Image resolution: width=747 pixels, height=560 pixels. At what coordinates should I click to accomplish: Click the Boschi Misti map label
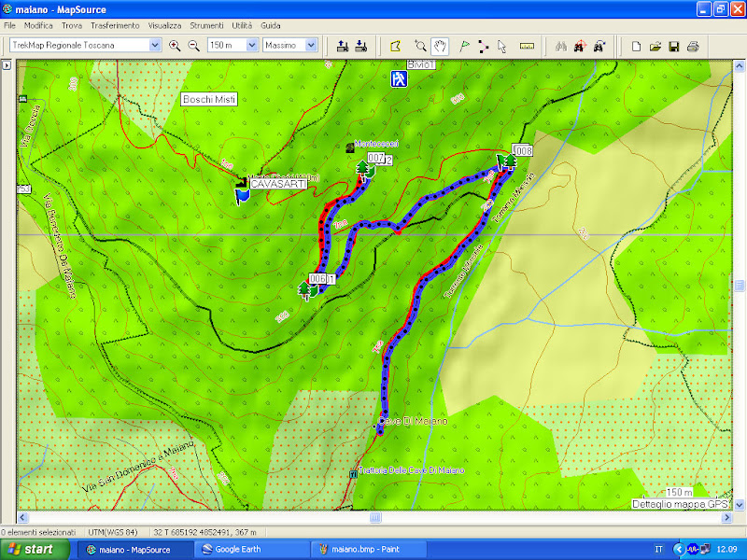click(209, 99)
